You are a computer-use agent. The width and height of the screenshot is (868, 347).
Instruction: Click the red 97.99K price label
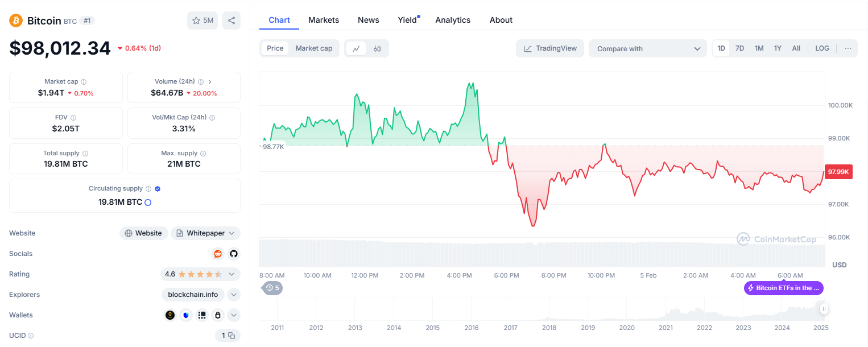(838, 172)
